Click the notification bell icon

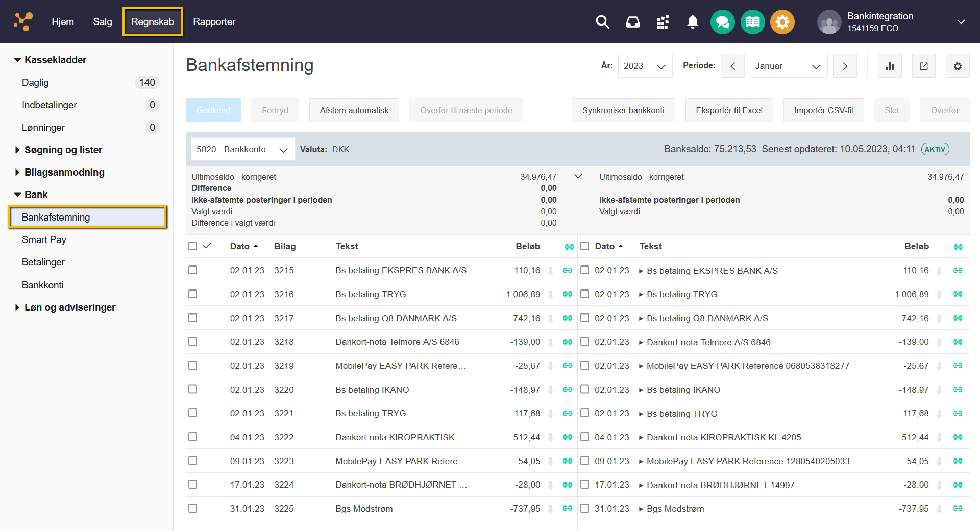coord(692,22)
